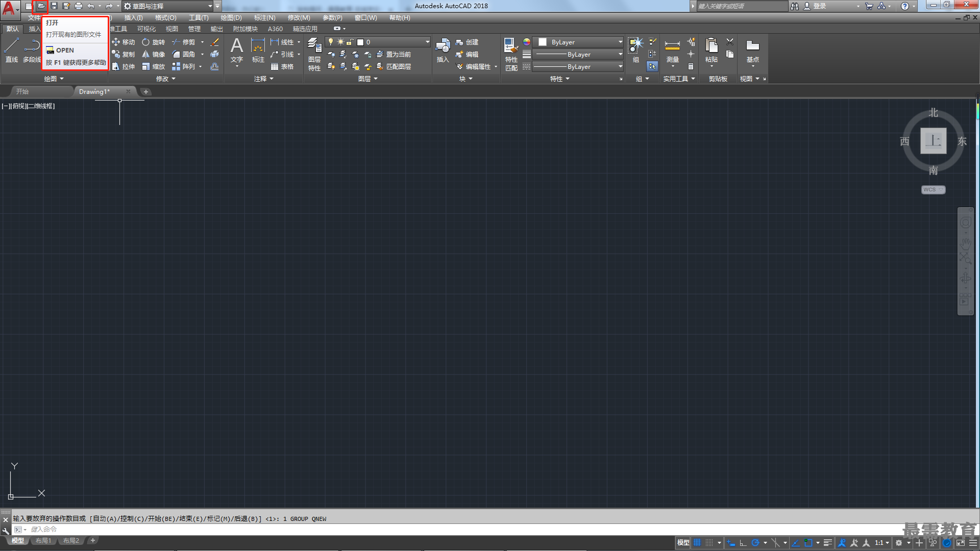The height and width of the screenshot is (551, 980).
Task: Click the Erase tool icon in Modify panel
Action: pyautogui.click(x=215, y=42)
